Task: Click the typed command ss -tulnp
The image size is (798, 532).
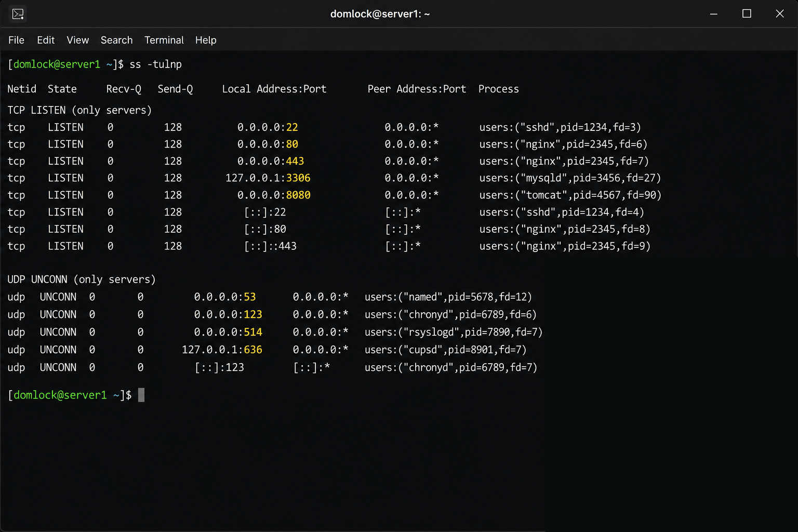Action: [155, 64]
